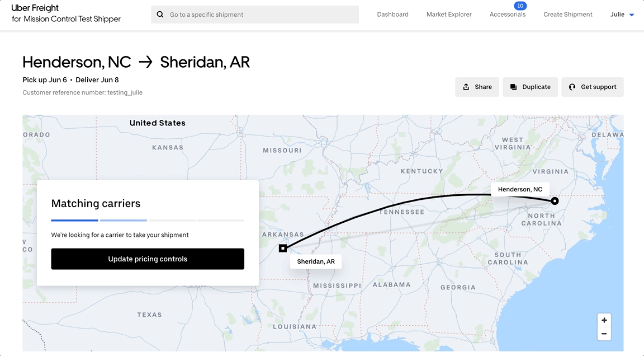
Task: Click the Henderson, NC map label
Action: 520,189
